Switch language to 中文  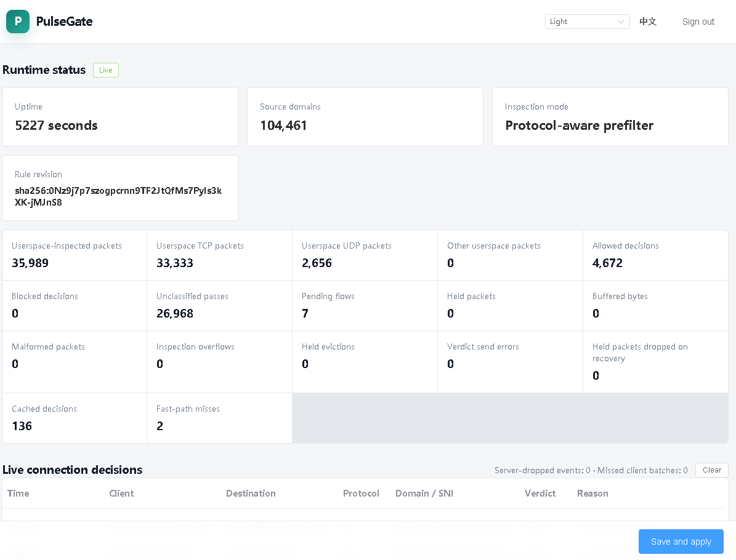tap(648, 22)
